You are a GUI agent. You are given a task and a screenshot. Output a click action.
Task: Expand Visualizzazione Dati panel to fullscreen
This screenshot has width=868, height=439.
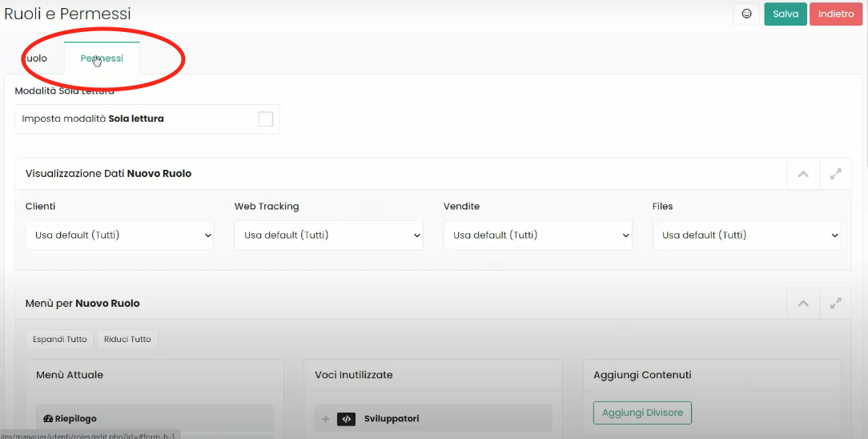[x=835, y=174]
